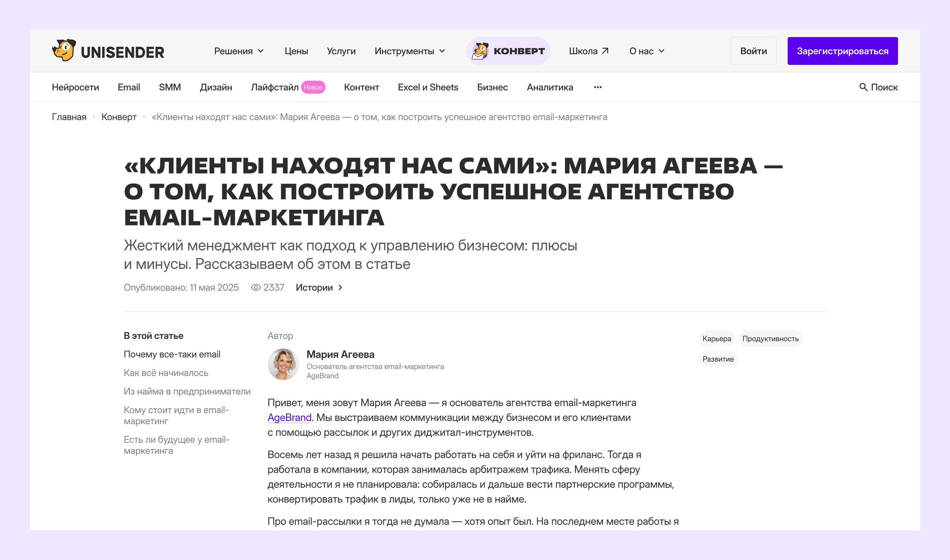Click Мария Агеева author photo

pos(283,364)
